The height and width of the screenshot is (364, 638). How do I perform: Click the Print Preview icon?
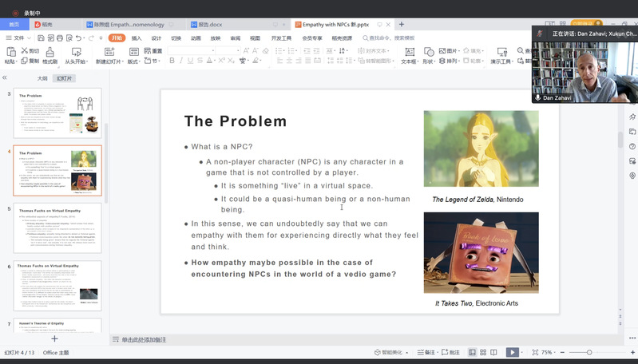point(69,38)
